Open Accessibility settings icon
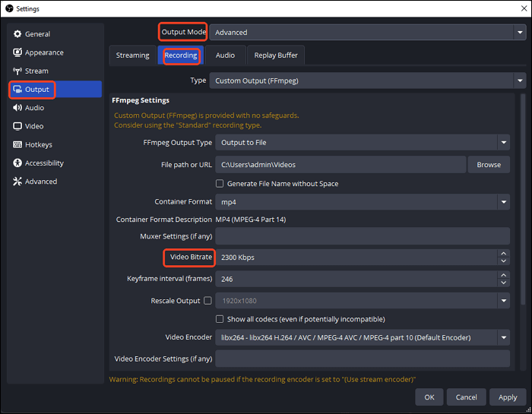532x414 pixels. (x=18, y=163)
